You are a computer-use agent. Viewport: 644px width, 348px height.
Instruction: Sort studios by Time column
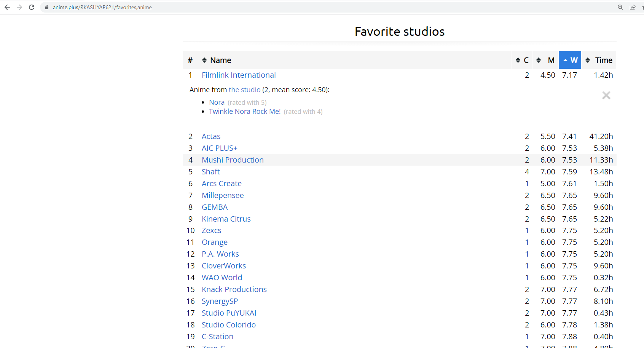pyautogui.click(x=599, y=60)
